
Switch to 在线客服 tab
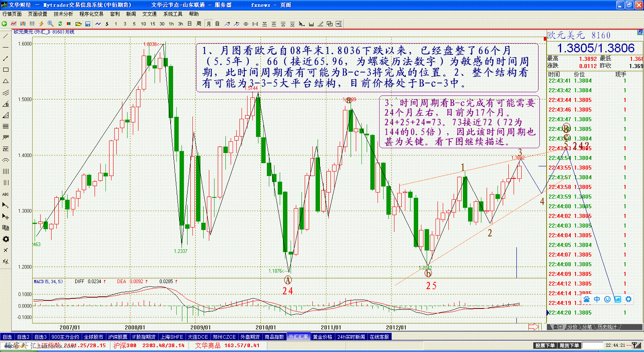point(379,337)
